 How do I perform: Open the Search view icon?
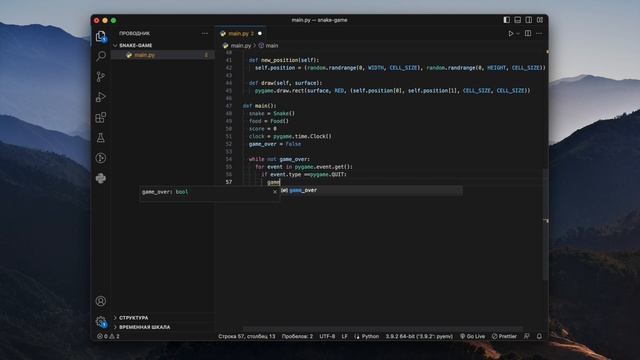pyautogui.click(x=101, y=56)
